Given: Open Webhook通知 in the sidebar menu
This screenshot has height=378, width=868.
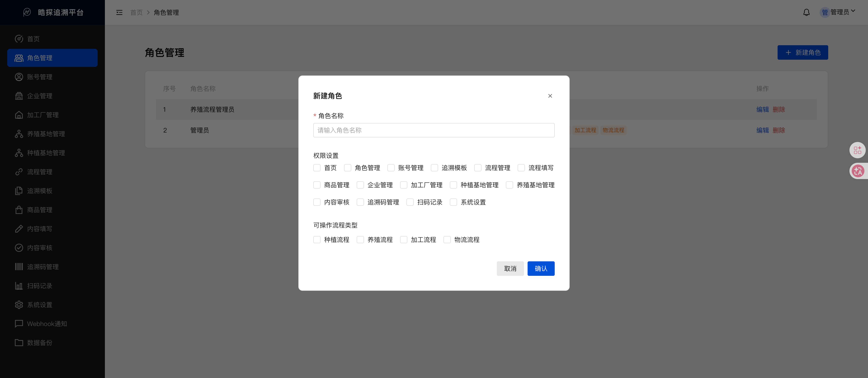Looking at the screenshot, I should (52, 324).
